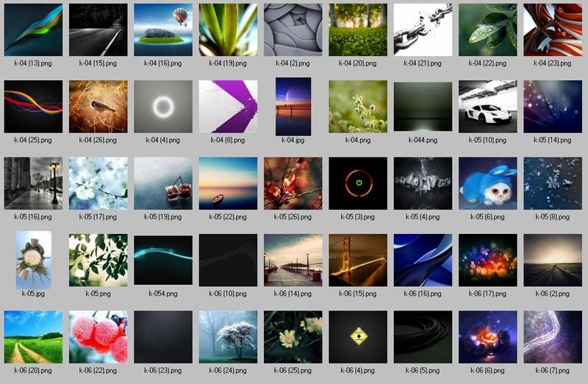Select the pier at sunset thumbnail k-06 (14).png
588x384 pixels.
click(x=293, y=260)
